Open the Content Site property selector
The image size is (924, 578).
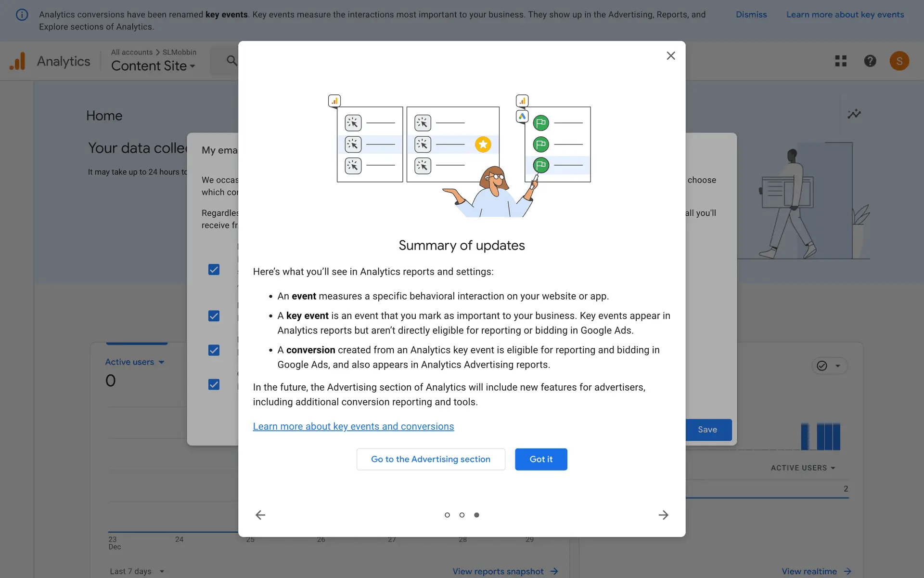click(153, 66)
